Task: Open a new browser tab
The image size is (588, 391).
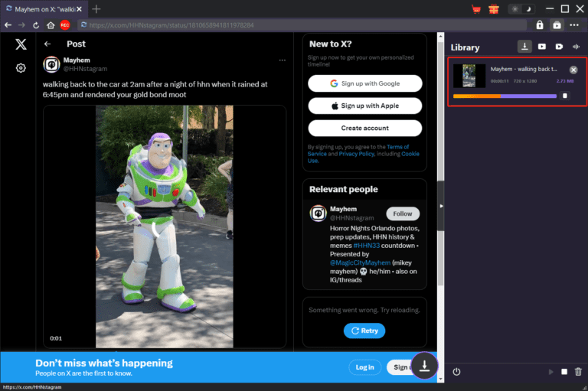Action: coord(96,9)
